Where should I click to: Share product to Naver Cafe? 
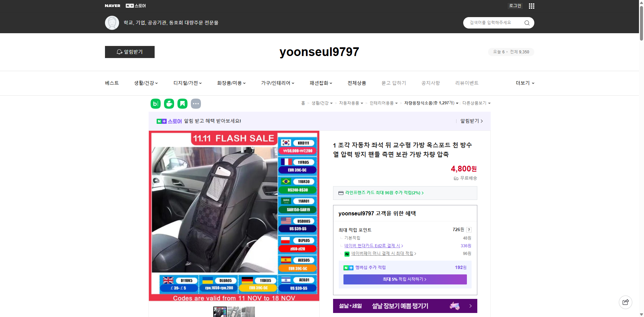click(x=169, y=104)
